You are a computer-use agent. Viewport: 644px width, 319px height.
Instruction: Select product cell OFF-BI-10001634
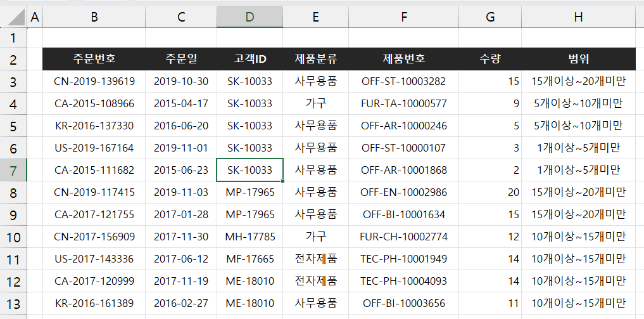click(404, 214)
